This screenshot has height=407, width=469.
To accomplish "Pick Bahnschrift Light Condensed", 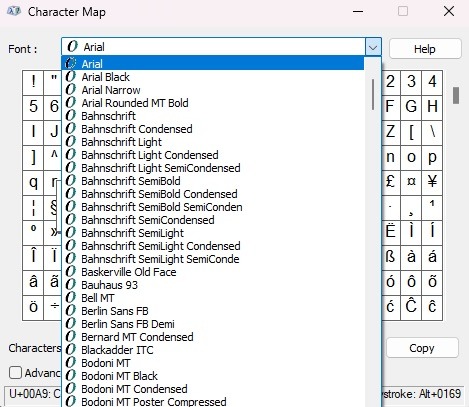I will [213, 155].
